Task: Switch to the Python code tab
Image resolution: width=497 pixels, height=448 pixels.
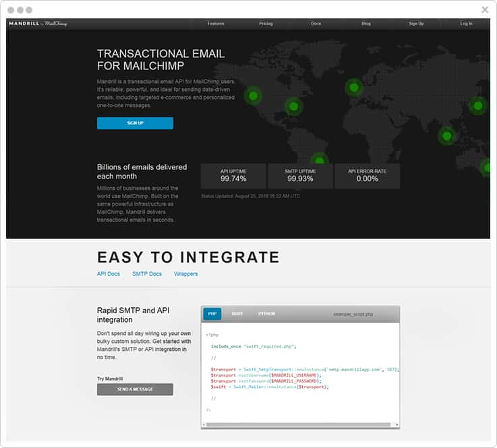Action: tap(266, 314)
